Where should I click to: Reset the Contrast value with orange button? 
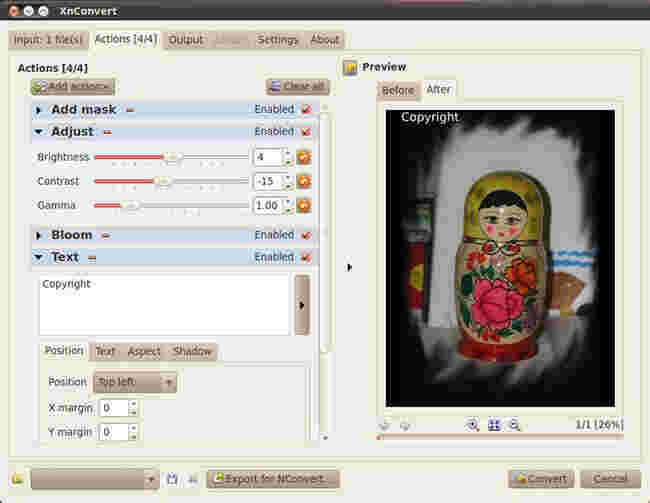(x=304, y=182)
